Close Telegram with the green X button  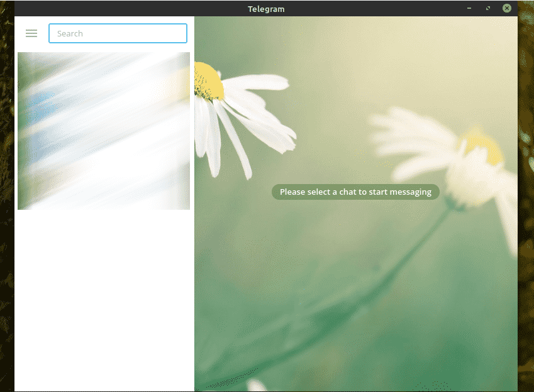(x=506, y=8)
